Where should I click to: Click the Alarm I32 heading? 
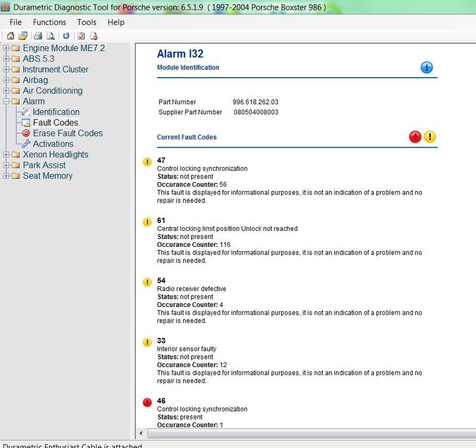tap(180, 54)
